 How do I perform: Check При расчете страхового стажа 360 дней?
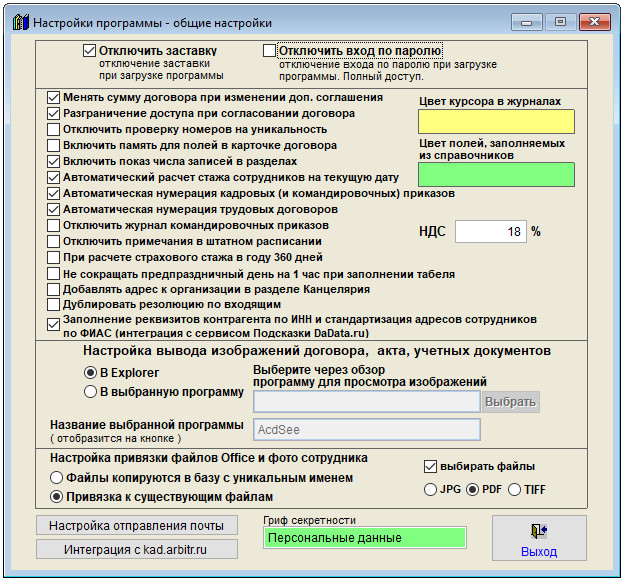(x=53, y=257)
